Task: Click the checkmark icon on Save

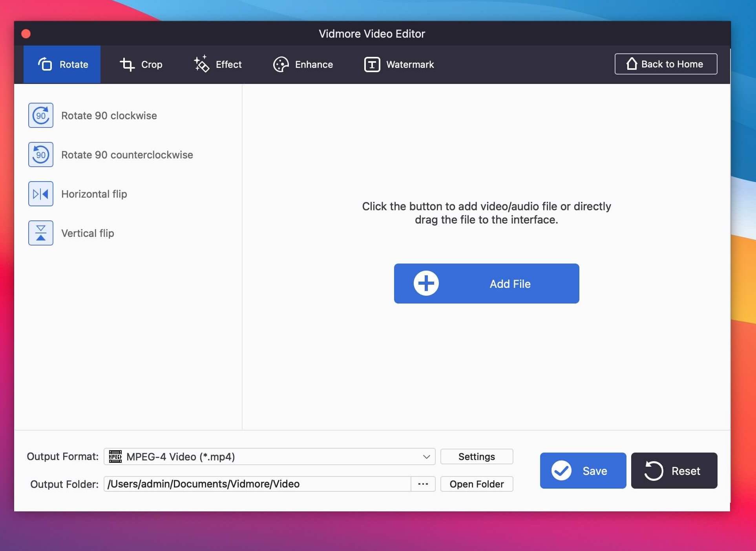Action: pos(561,471)
